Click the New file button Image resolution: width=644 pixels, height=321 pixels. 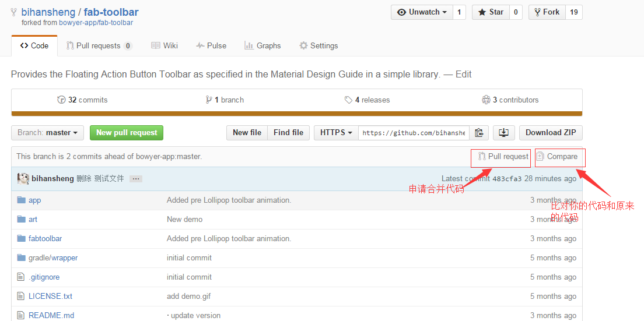247,133
